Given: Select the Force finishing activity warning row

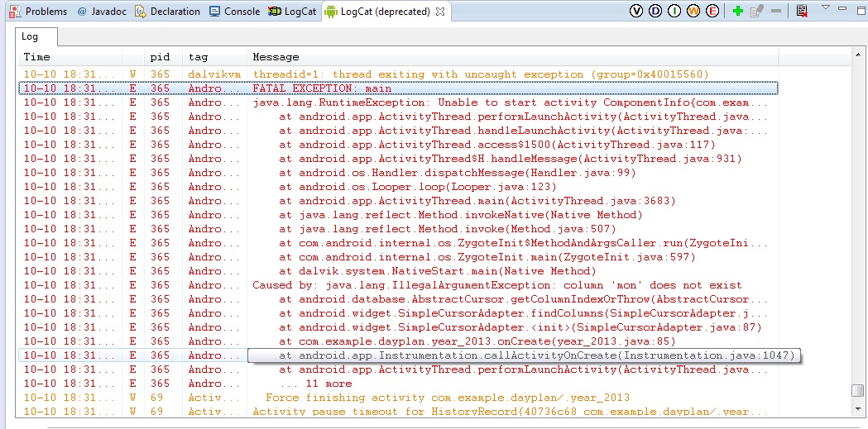Looking at the screenshot, I should click(x=399, y=398).
